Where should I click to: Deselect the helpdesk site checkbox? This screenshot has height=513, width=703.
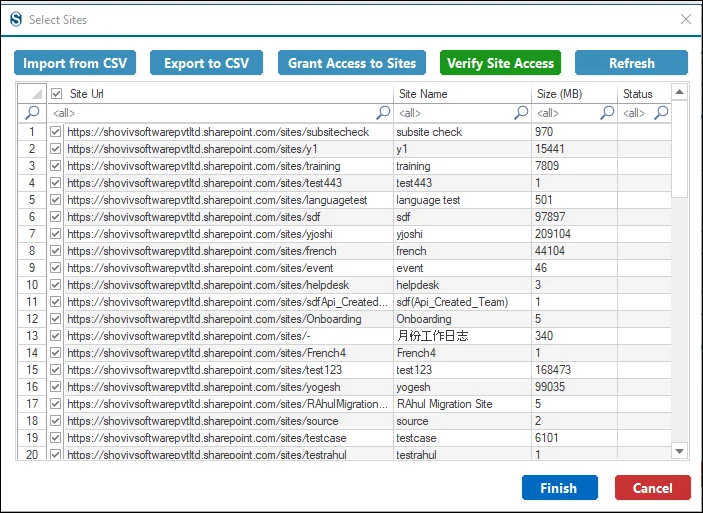55,285
